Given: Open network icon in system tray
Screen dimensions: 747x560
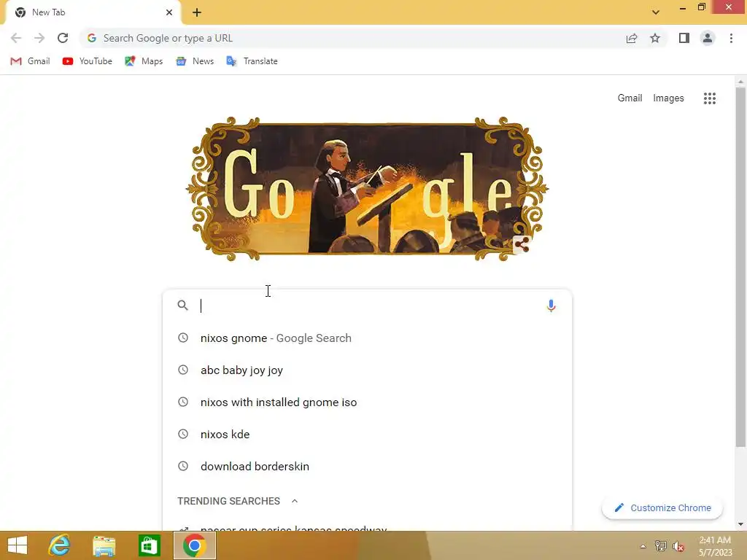Looking at the screenshot, I should (x=661, y=546).
